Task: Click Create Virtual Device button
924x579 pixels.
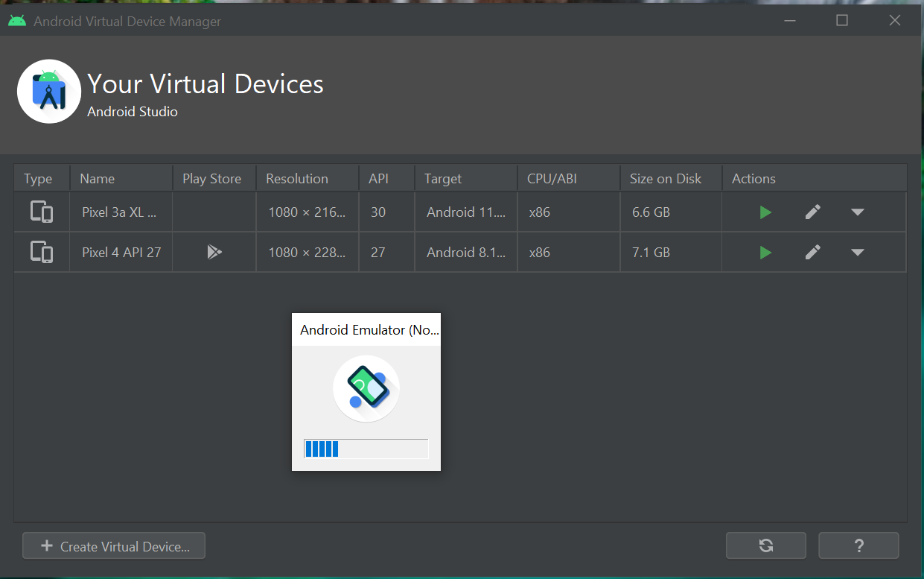Action: click(114, 546)
